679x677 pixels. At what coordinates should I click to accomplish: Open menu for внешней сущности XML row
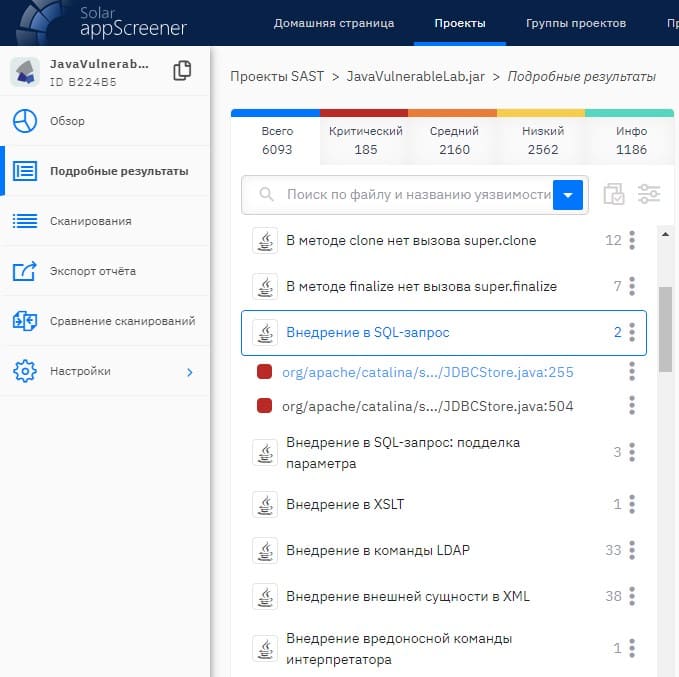tap(632, 596)
